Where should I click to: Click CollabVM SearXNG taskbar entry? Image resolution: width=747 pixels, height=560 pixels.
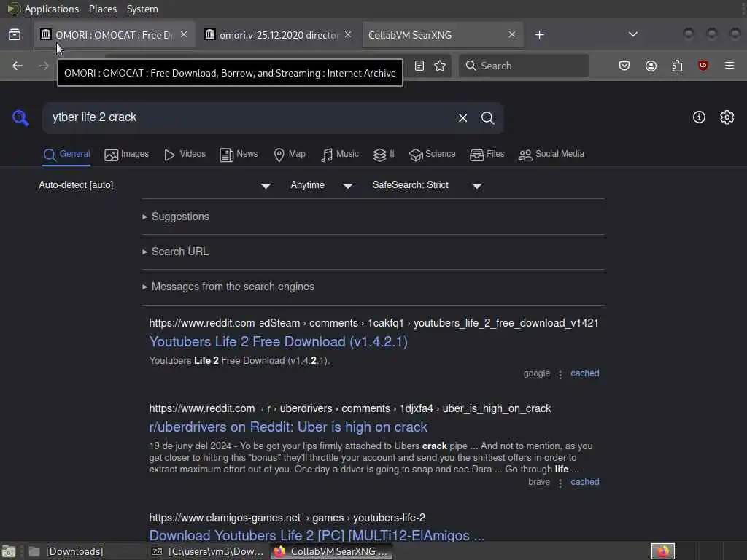tap(331, 551)
